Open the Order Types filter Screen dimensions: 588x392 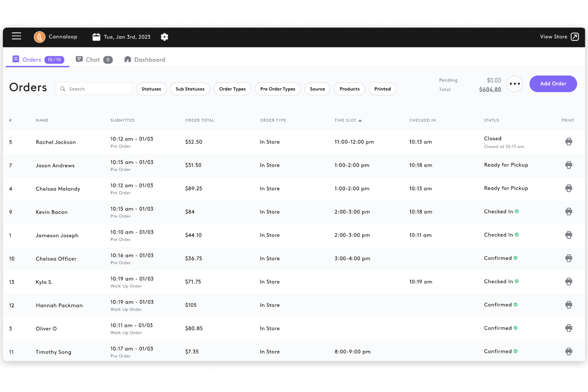(x=232, y=89)
